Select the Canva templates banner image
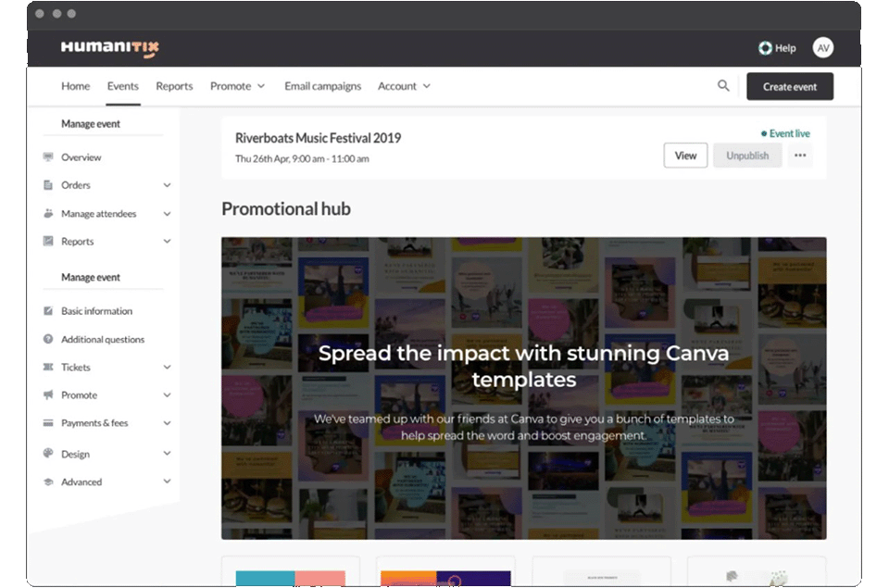The image size is (889, 588). [x=523, y=388]
